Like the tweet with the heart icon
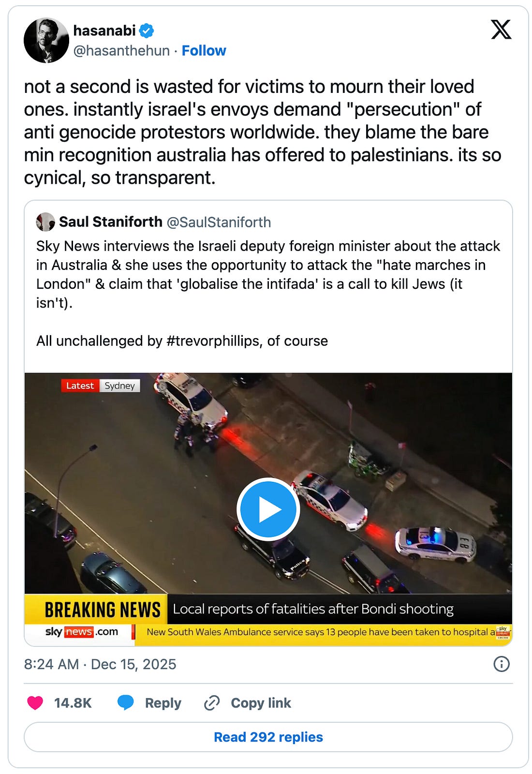Screen dimensions: 532x774 coord(35,702)
